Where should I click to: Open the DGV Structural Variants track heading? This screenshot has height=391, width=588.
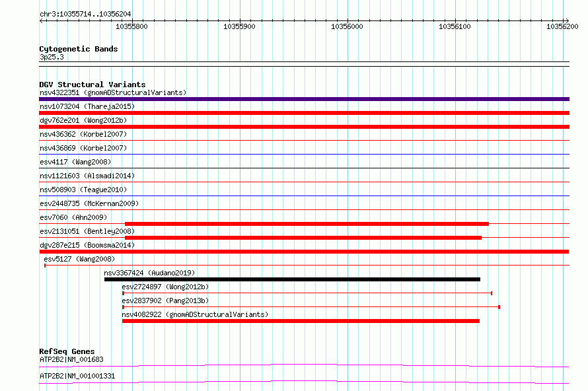[92, 85]
